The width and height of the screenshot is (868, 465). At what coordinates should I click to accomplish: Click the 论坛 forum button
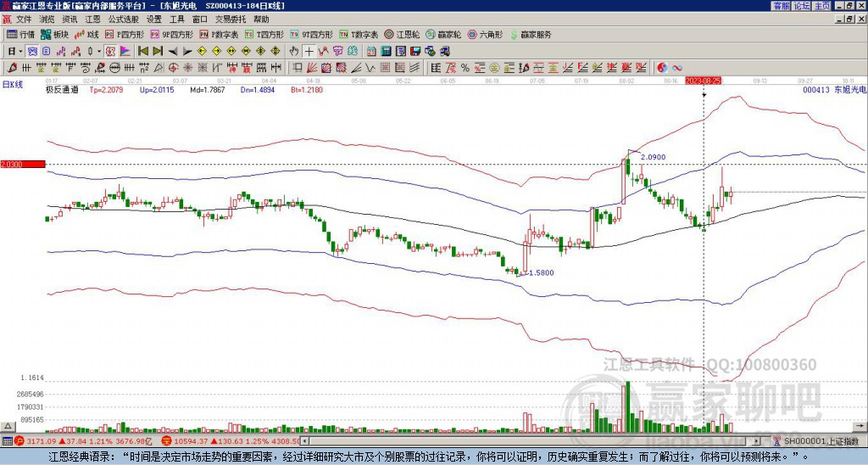[x=802, y=6]
